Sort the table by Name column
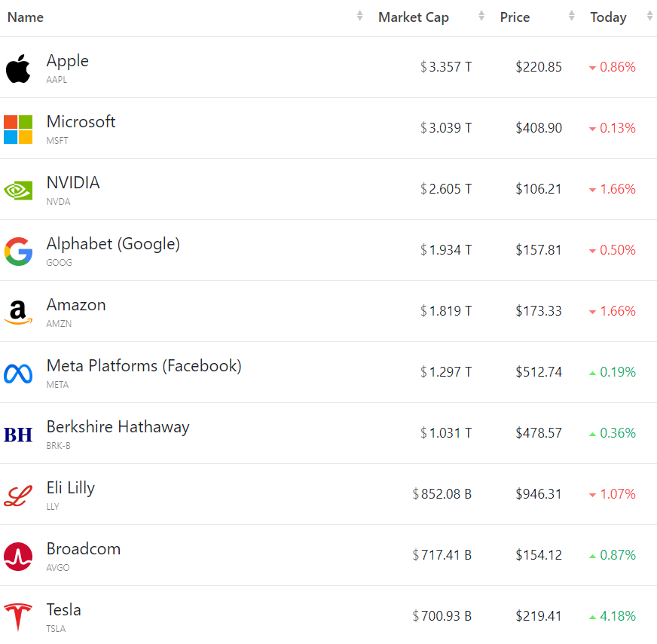This screenshot has height=644, width=657. [26, 17]
